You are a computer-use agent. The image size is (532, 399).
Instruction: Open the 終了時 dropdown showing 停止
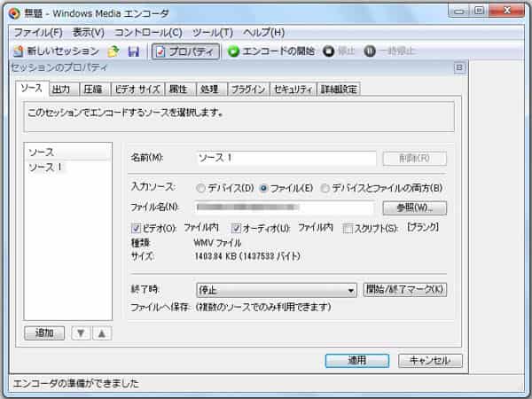coord(277,291)
